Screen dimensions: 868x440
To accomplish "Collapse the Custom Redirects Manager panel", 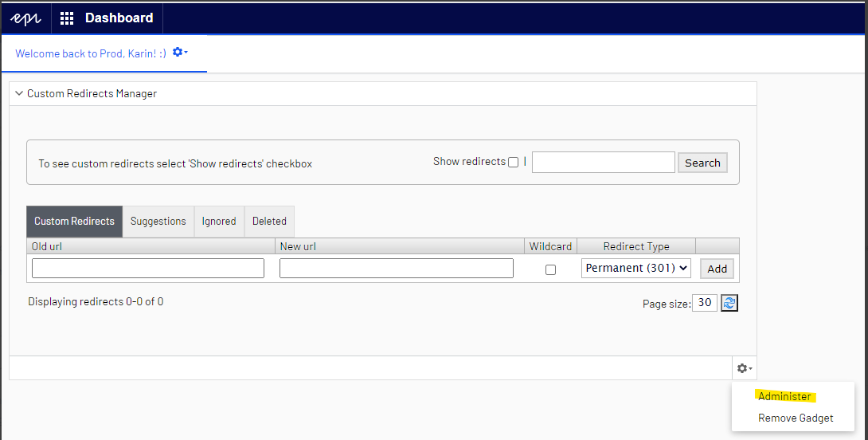I will coord(19,94).
